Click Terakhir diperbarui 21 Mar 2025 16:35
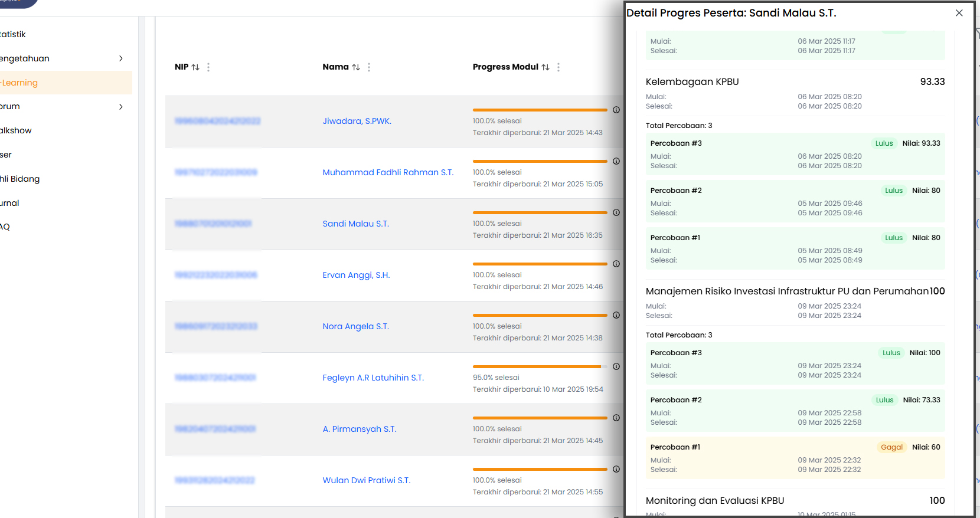Screen dimensions: 980x518 (x=538, y=235)
